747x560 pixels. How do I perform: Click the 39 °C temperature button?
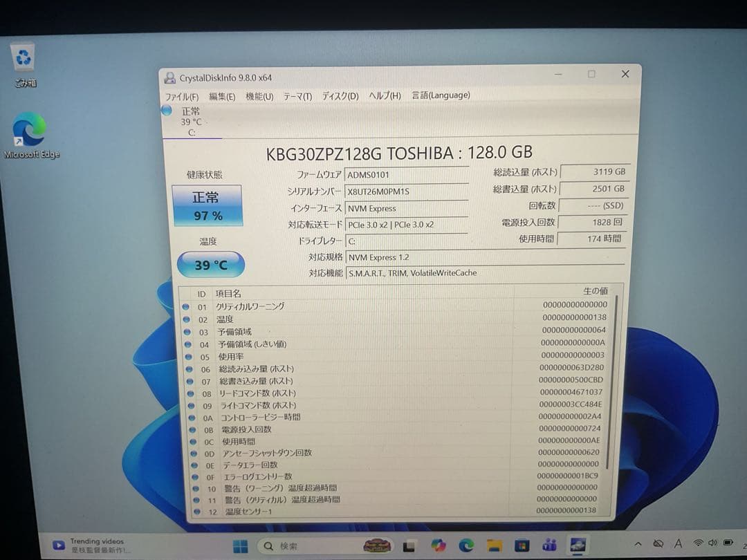point(210,265)
